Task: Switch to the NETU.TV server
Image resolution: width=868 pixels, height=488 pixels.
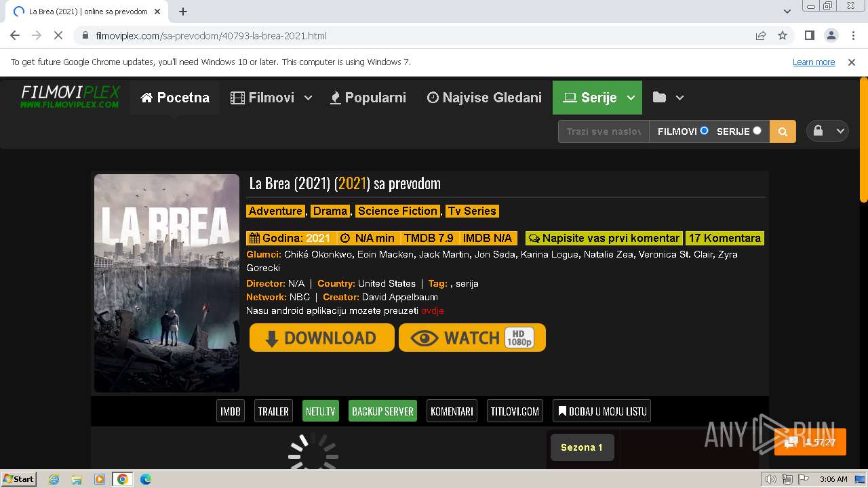Action: [x=321, y=411]
